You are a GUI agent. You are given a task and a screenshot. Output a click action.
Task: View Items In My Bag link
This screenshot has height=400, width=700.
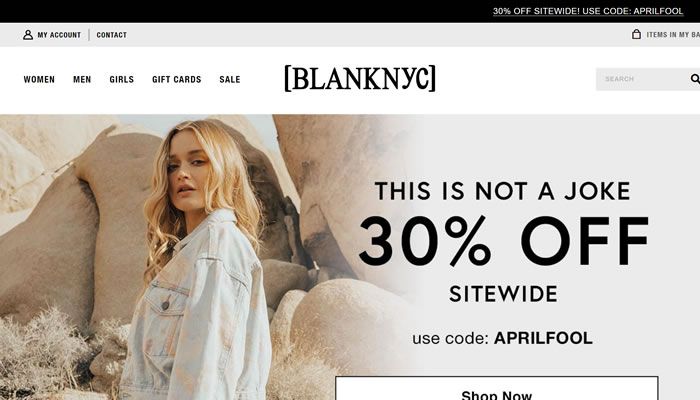(x=673, y=35)
